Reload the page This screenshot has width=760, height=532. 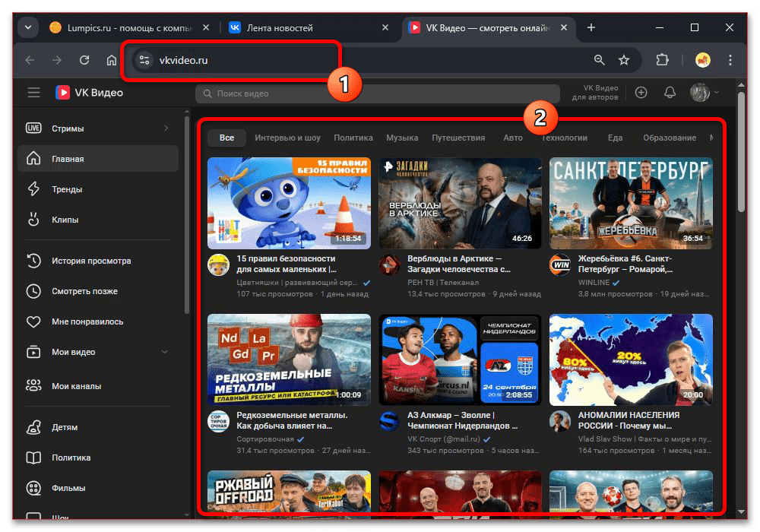point(84,60)
